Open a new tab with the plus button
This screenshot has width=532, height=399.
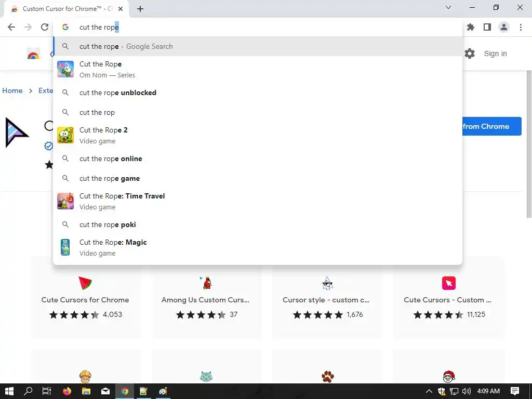pyautogui.click(x=140, y=9)
